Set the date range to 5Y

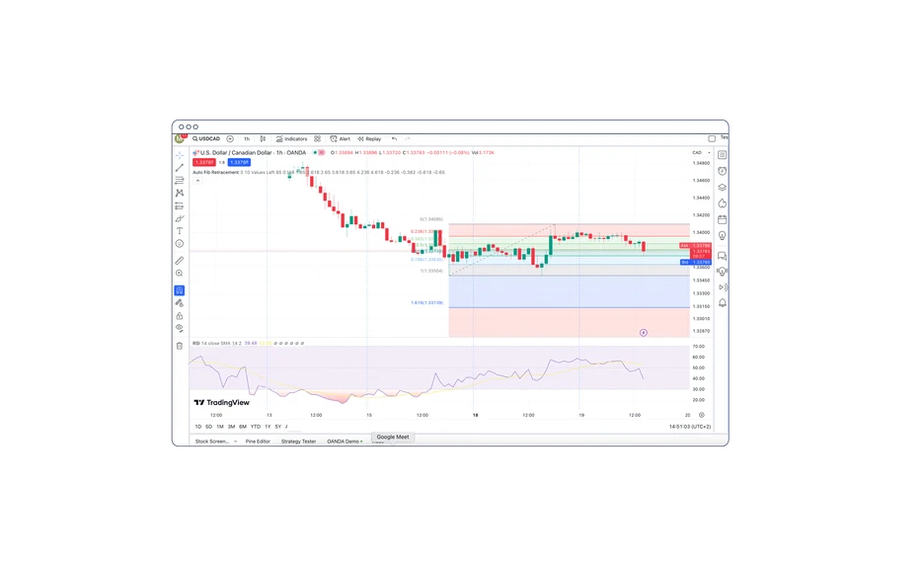click(x=278, y=427)
